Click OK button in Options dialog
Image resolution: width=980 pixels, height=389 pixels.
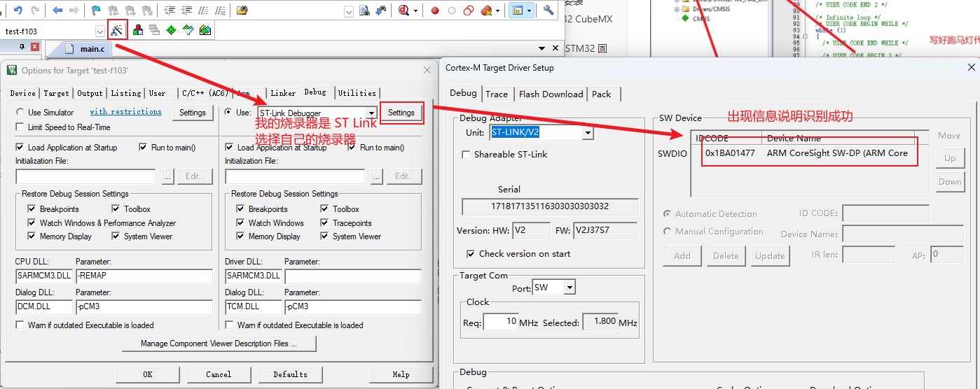click(147, 374)
